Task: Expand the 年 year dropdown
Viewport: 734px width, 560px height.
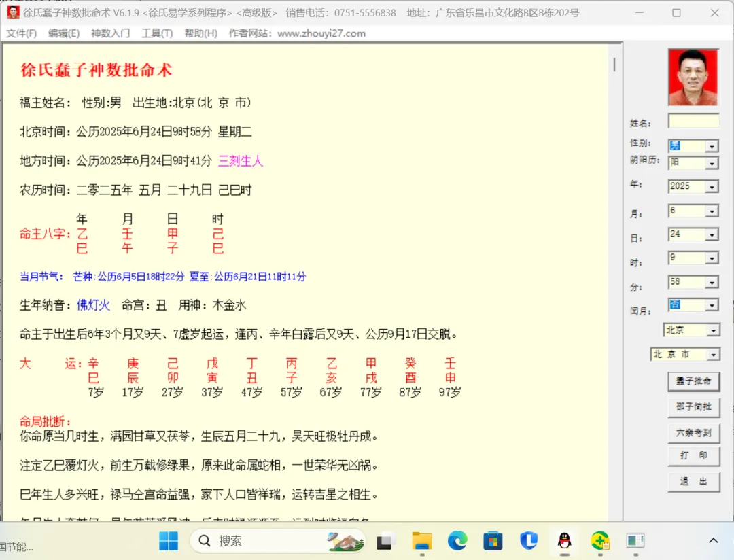Action: point(712,187)
